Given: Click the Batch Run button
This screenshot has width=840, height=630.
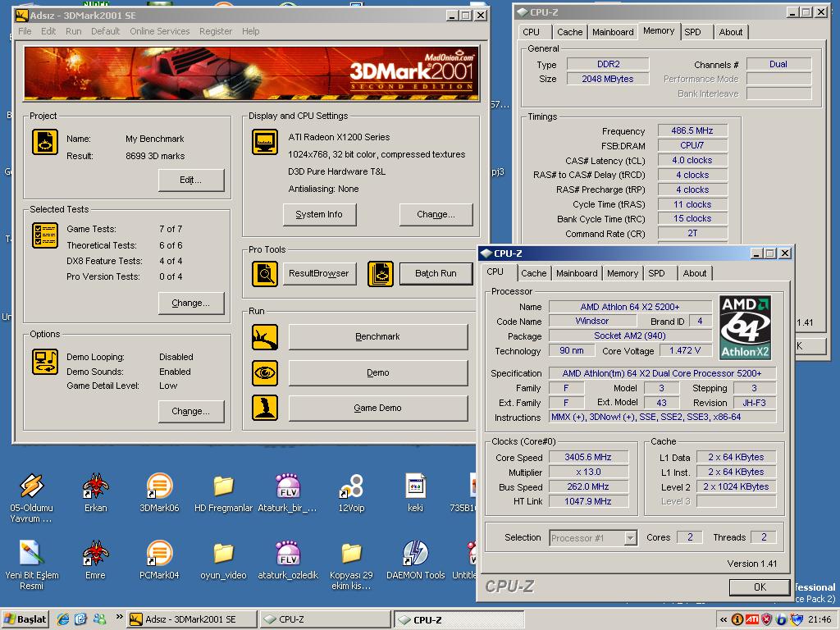Looking at the screenshot, I should point(436,274).
